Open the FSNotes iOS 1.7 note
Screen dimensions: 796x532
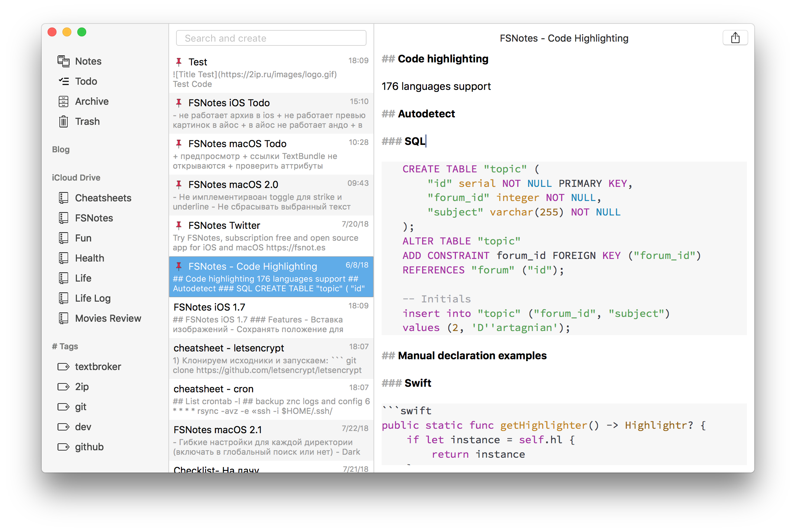click(271, 318)
